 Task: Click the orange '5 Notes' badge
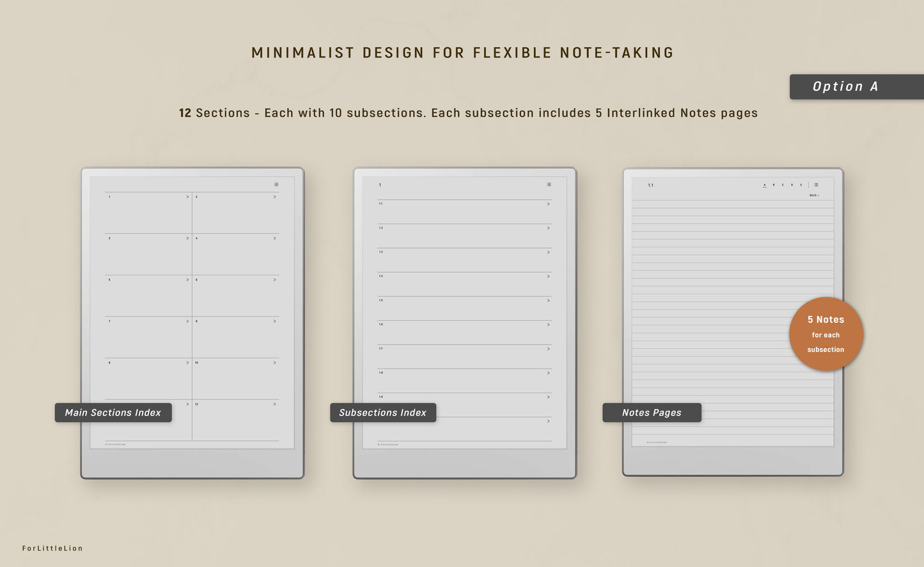826,334
